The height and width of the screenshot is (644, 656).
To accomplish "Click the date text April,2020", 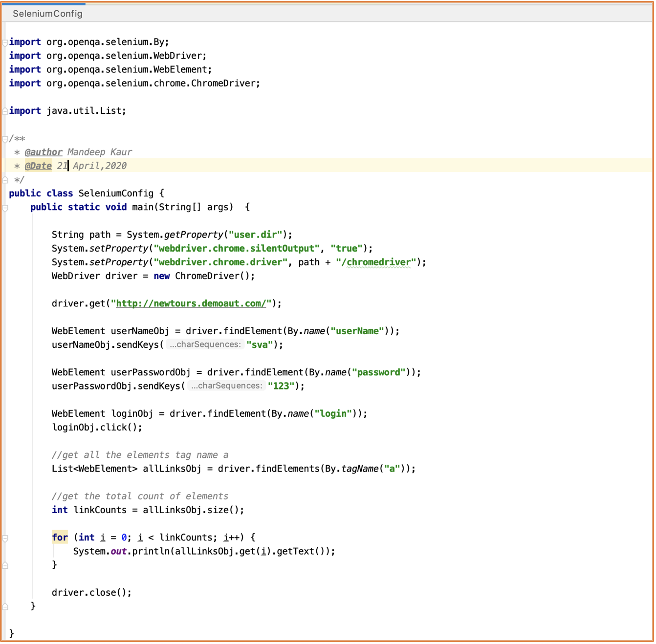I will pos(100,166).
